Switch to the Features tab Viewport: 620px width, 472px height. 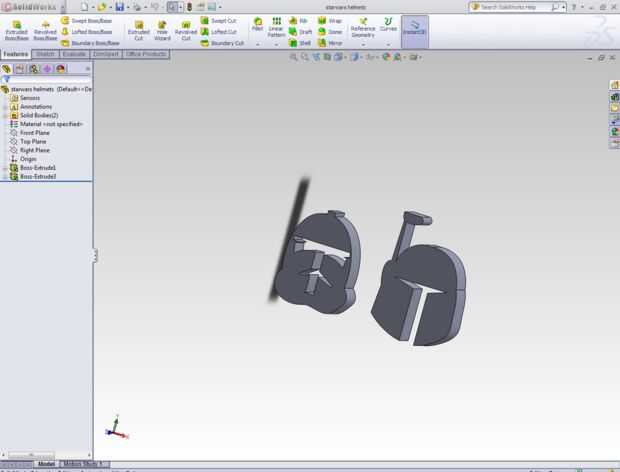pos(16,54)
